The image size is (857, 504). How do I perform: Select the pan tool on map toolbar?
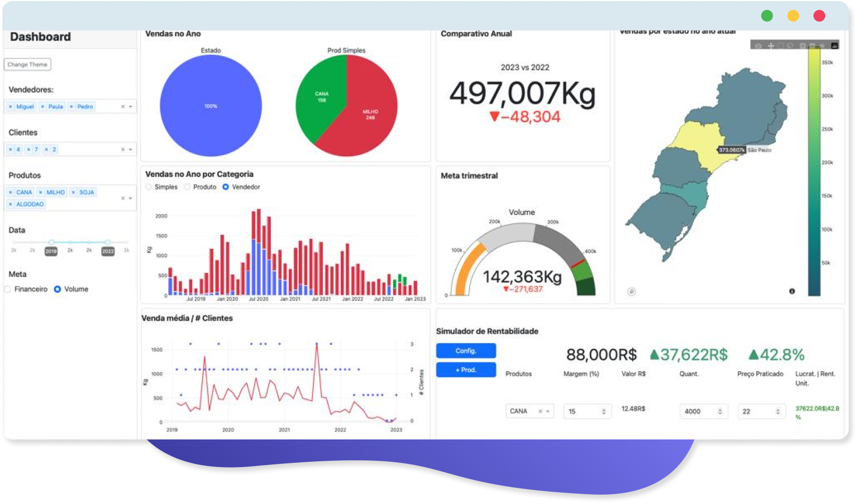[771, 46]
